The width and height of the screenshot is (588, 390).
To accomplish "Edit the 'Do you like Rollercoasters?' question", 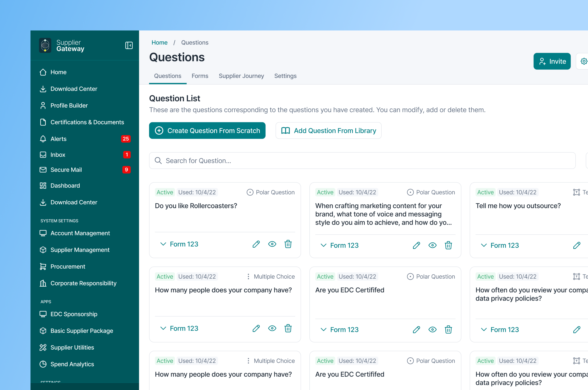I will point(256,244).
